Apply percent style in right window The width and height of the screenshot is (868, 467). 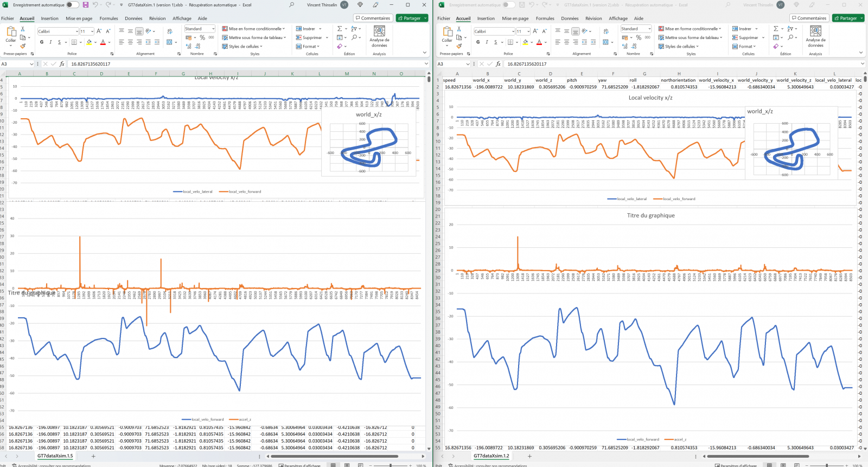[x=639, y=37]
